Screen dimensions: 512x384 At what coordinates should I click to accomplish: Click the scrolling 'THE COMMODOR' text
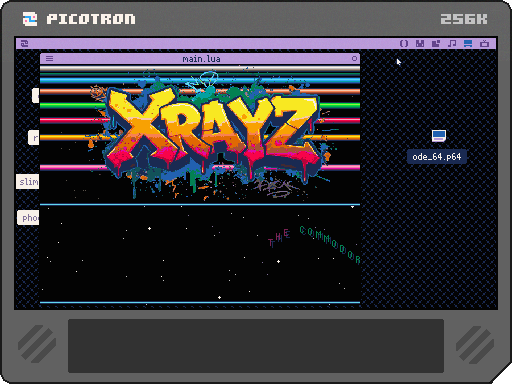coord(314,241)
